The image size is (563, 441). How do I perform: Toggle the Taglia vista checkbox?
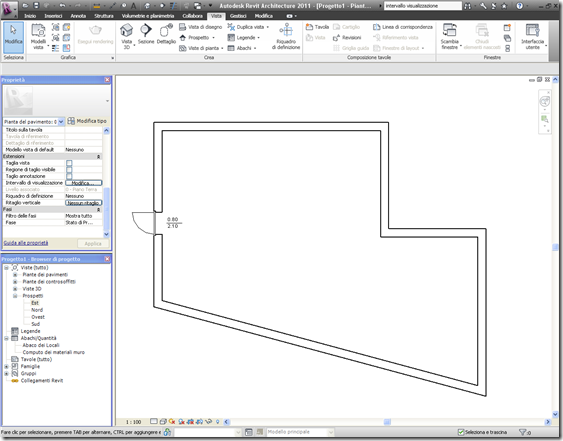pos(69,163)
